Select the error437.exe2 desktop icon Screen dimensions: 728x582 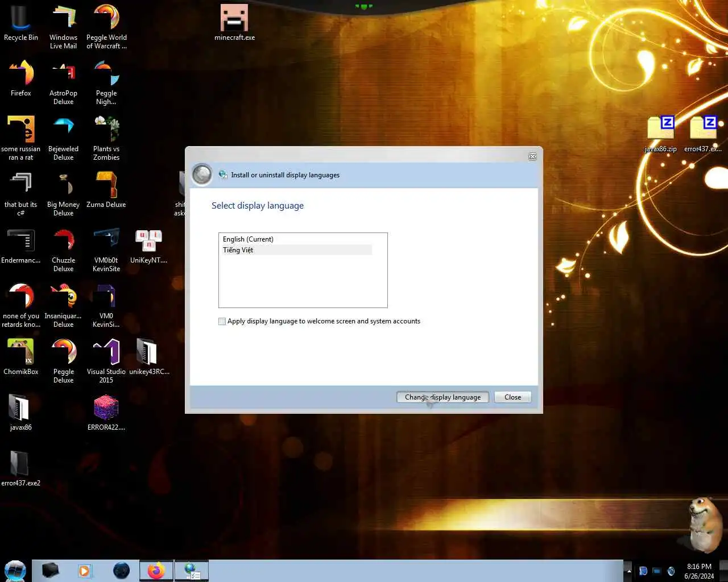point(21,469)
